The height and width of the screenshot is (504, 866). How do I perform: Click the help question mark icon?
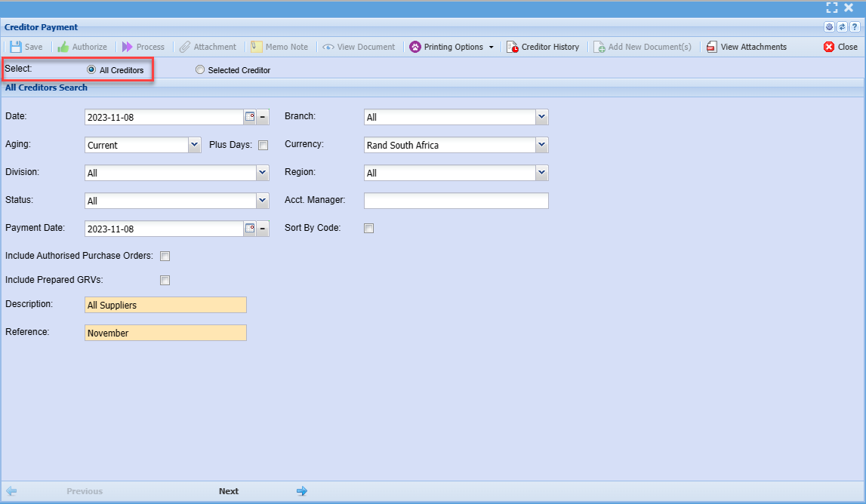[x=855, y=27]
